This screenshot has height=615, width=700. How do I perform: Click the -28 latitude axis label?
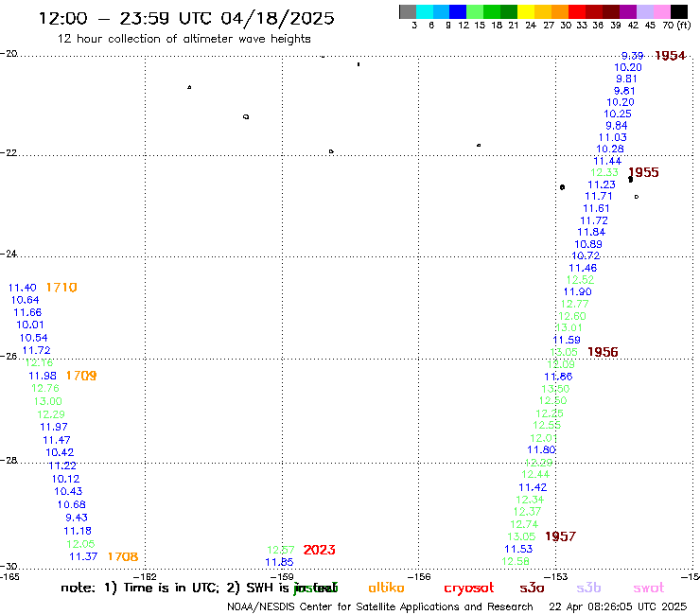tap(9, 460)
